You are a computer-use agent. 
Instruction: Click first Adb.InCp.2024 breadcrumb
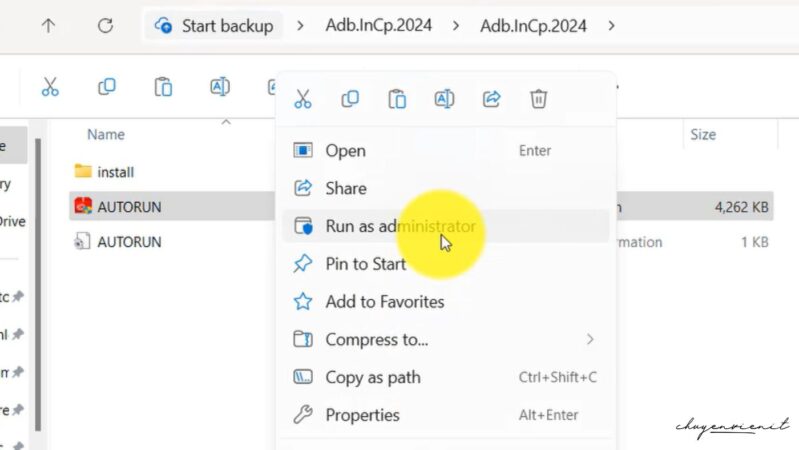(379, 25)
